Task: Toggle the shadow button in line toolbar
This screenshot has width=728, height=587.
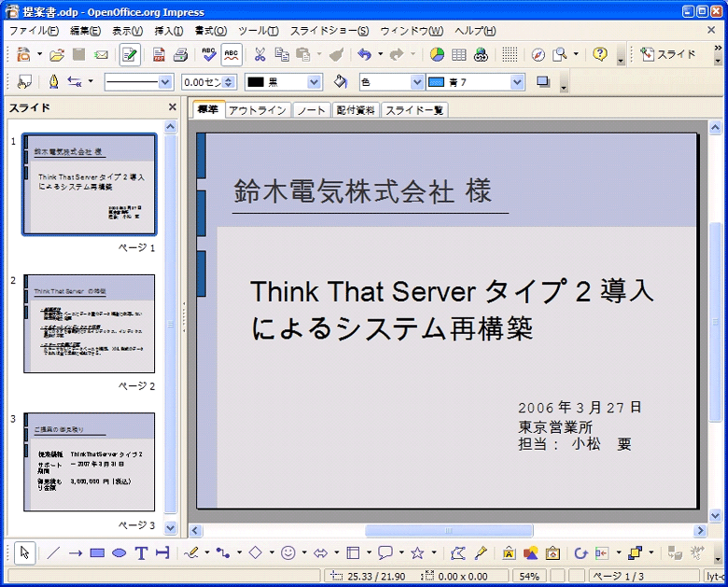Action: 543,82
